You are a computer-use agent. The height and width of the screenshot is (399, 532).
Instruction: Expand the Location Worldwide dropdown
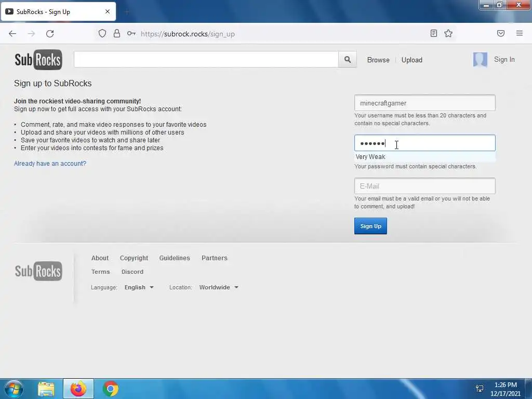point(219,287)
